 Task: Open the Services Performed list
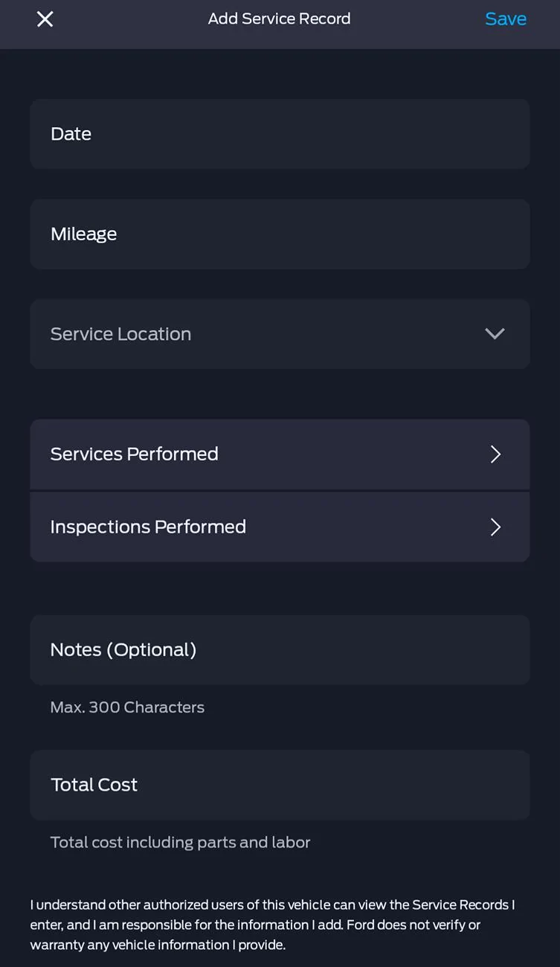pos(280,454)
